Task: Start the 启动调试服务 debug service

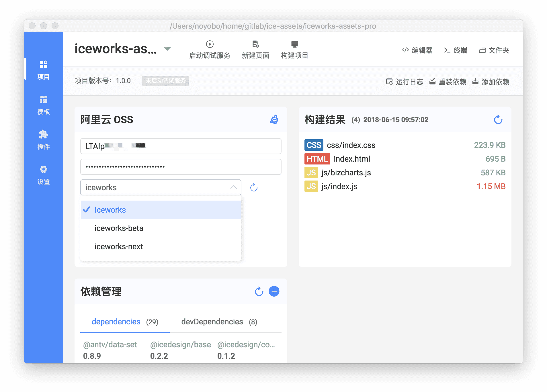Action: (210, 49)
